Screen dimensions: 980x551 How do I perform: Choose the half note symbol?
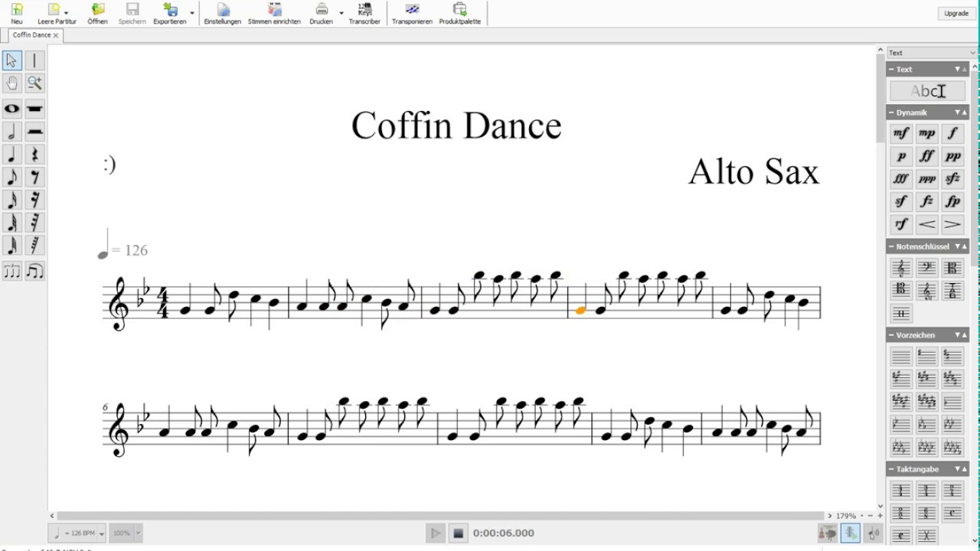click(x=11, y=132)
